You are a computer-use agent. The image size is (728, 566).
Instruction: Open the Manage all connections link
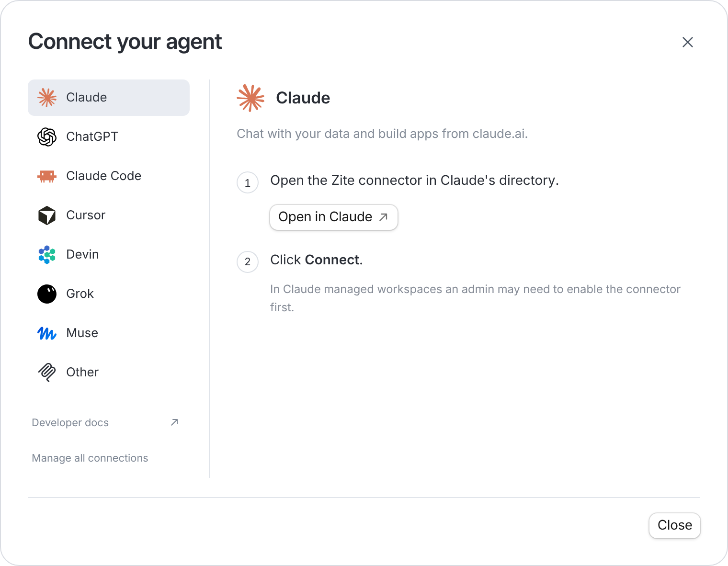90,458
